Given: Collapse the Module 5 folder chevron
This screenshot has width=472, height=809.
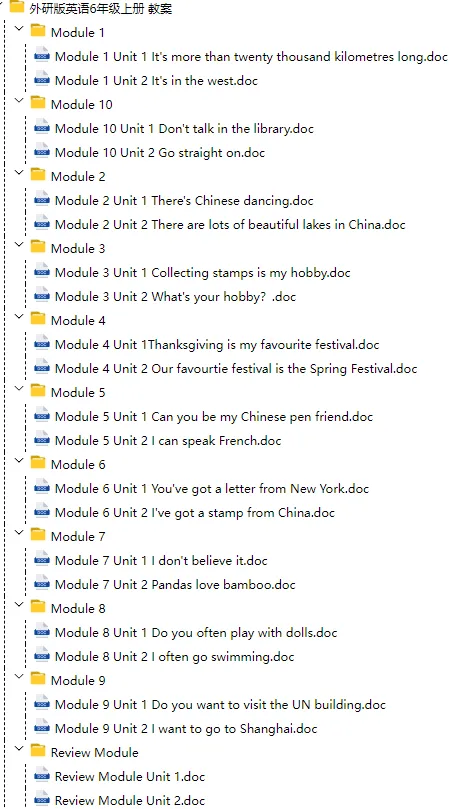Looking at the screenshot, I should [x=20, y=390].
